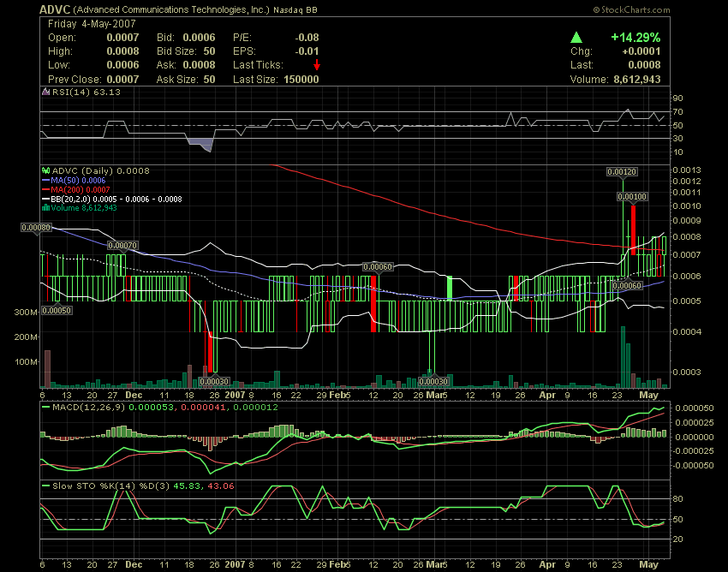
Task: Click the 0.000050 MACD axis label
Action: click(695, 408)
